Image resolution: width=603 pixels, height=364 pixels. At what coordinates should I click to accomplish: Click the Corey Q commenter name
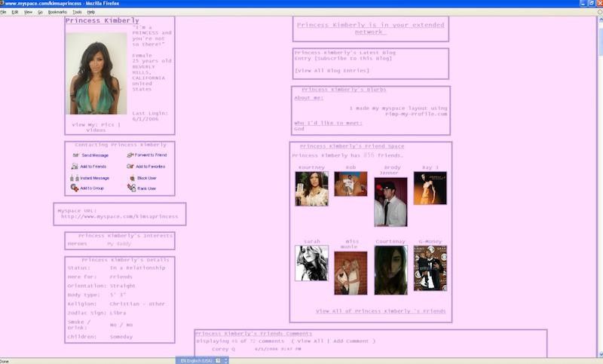tap(223, 349)
